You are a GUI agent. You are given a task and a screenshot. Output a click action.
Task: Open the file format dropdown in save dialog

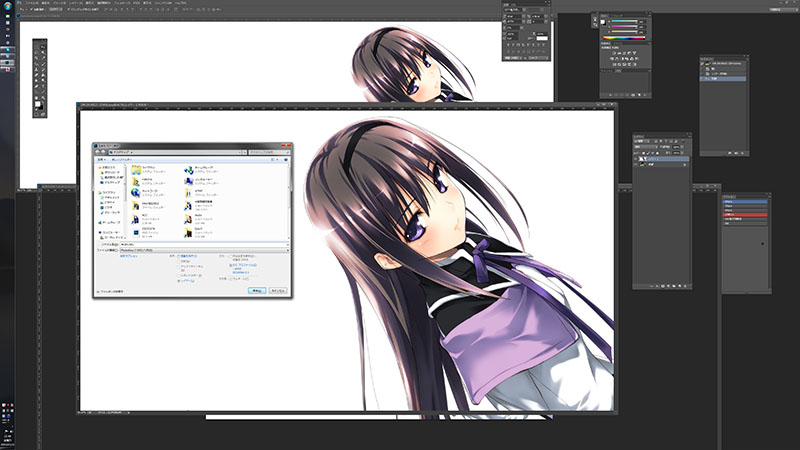click(x=205, y=250)
